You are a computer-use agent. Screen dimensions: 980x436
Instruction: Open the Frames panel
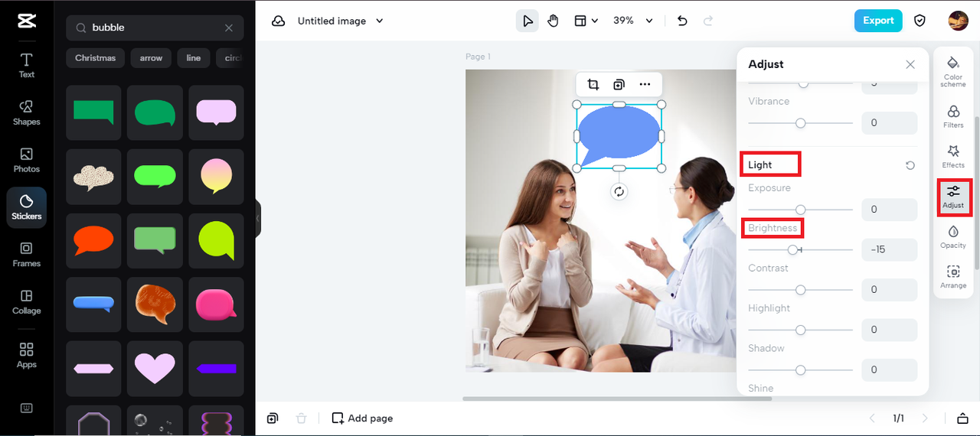click(27, 255)
